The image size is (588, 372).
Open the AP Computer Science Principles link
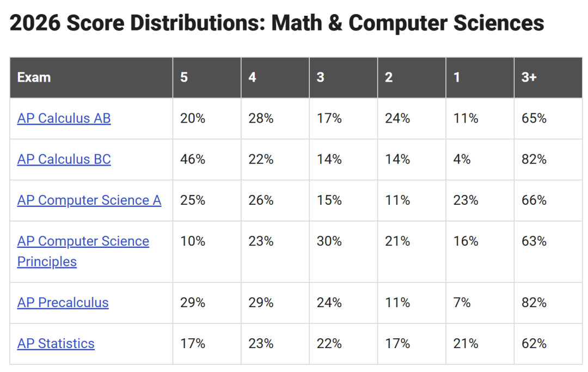[83, 251]
